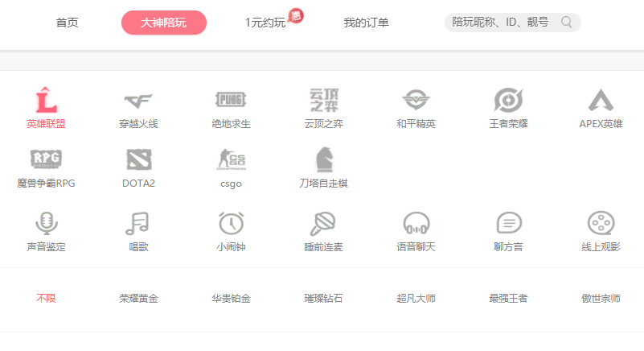This screenshot has height=351, width=644.
Task: Open the 魔兽争霸RPG category
Action: point(46,159)
